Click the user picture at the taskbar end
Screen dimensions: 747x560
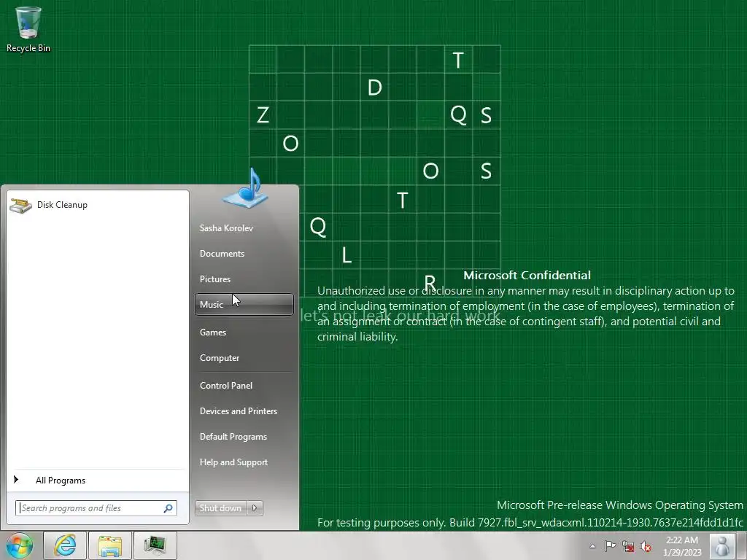tap(722, 545)
